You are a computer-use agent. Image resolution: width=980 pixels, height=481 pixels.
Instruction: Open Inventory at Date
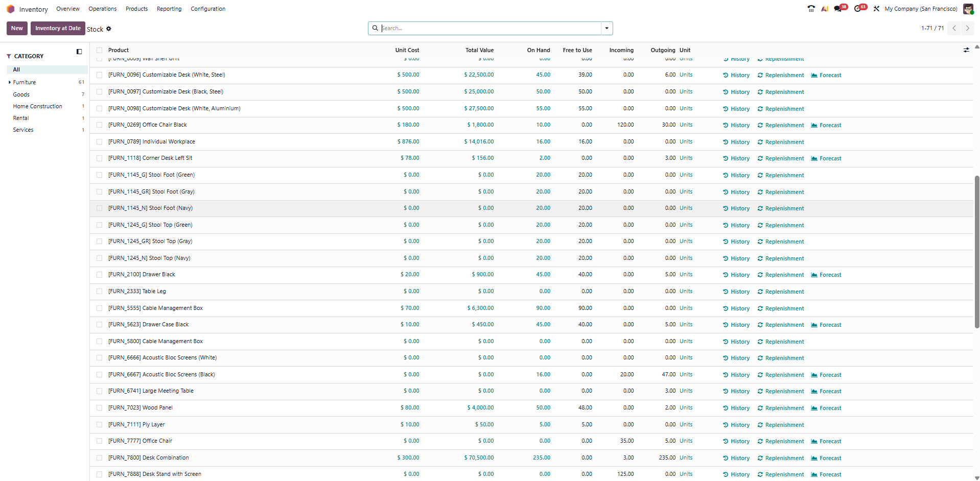point(57,28)
